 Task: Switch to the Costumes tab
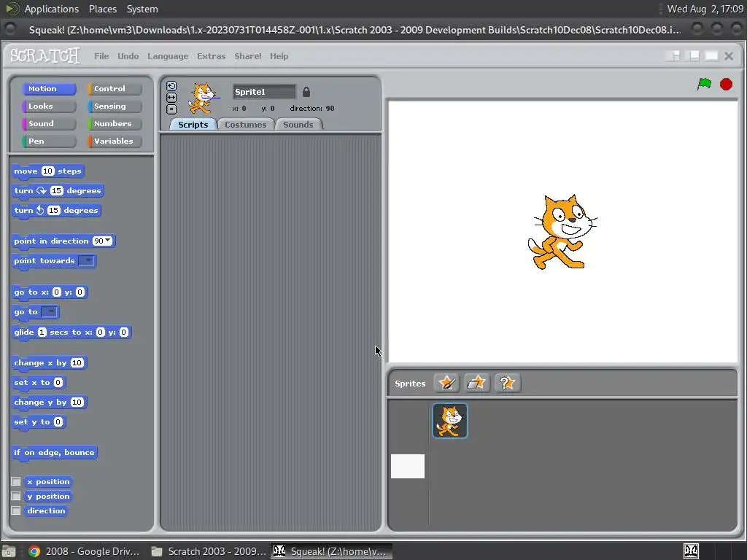[245, 124]
